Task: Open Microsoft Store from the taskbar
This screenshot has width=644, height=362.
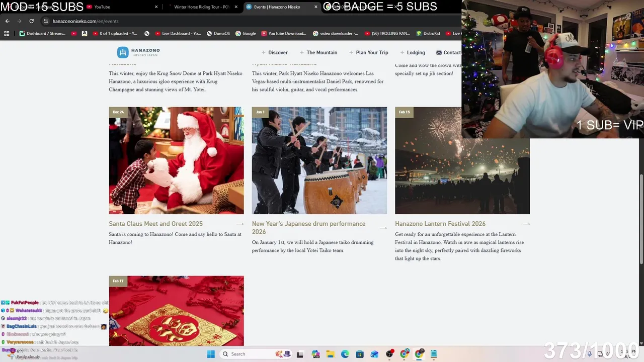Action: 360,354
